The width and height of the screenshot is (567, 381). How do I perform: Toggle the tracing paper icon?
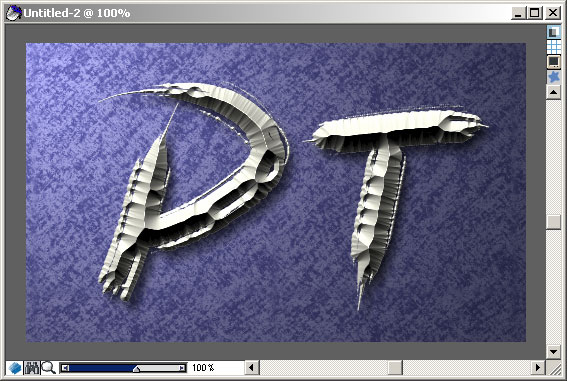tap(553, 32)
